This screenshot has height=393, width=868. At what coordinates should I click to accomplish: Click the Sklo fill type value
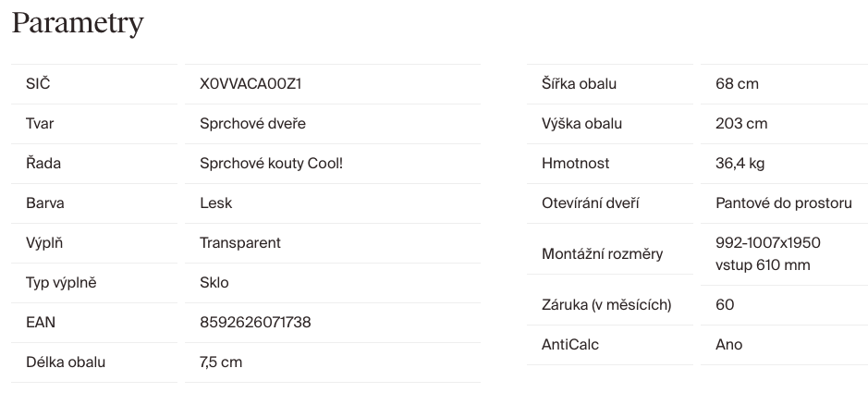pyautogui.click(x=214, y=283)
